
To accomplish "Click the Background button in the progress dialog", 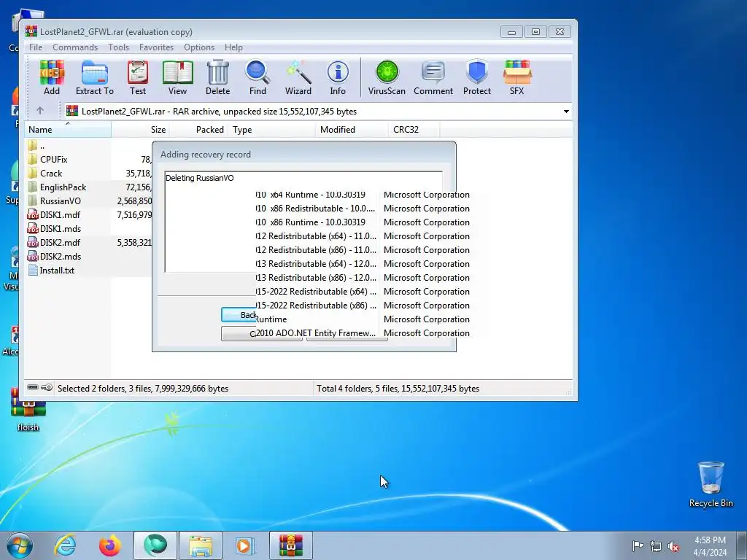I will (239, 315).
